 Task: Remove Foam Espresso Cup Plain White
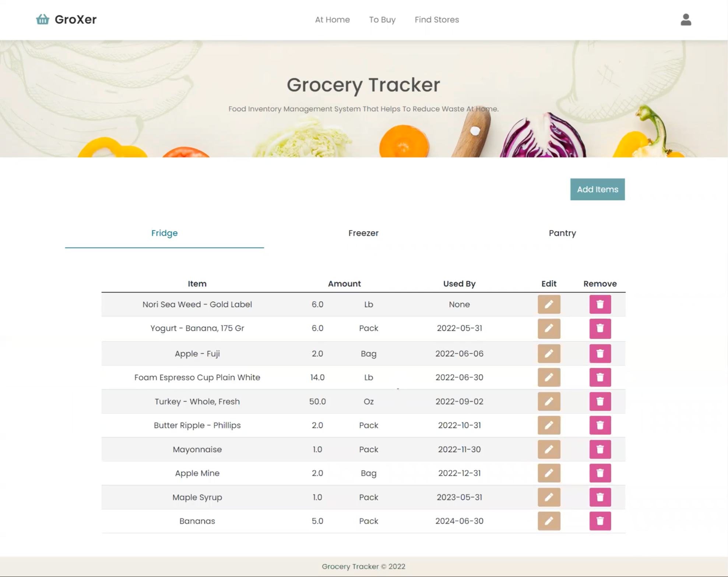[599, 377]
